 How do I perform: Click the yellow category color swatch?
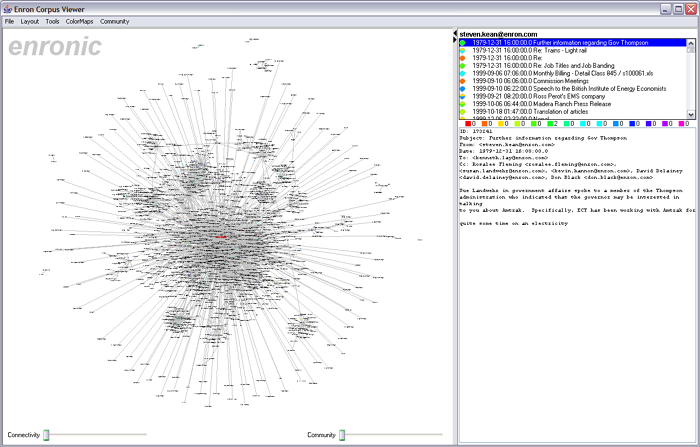tap(501, 124)
